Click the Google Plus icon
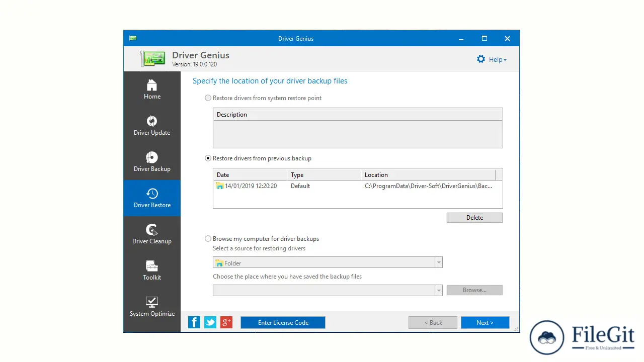This screenshot has width=644, height=362. tap(226, 322)
